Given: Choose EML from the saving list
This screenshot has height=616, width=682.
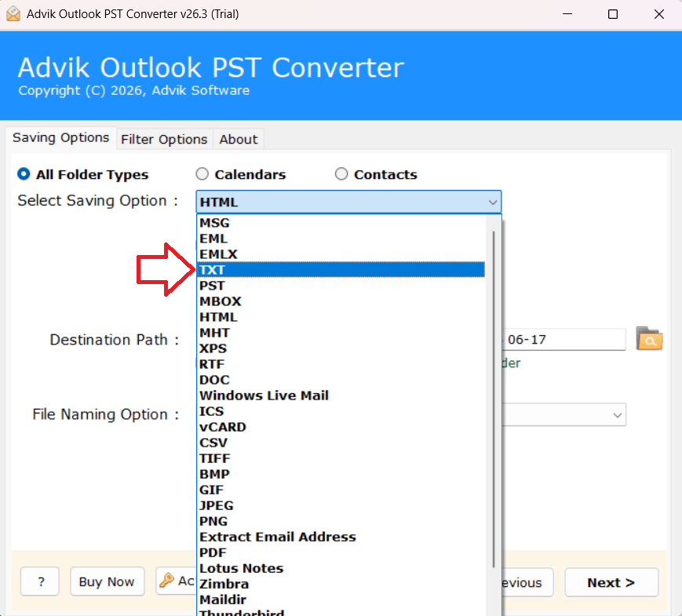Looking at the screenshot, I should 341,239.
